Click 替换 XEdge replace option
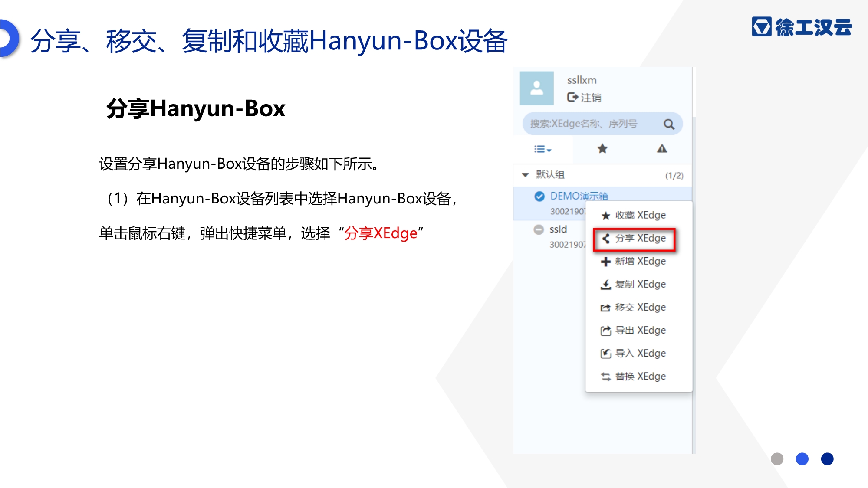 (634, 376)
